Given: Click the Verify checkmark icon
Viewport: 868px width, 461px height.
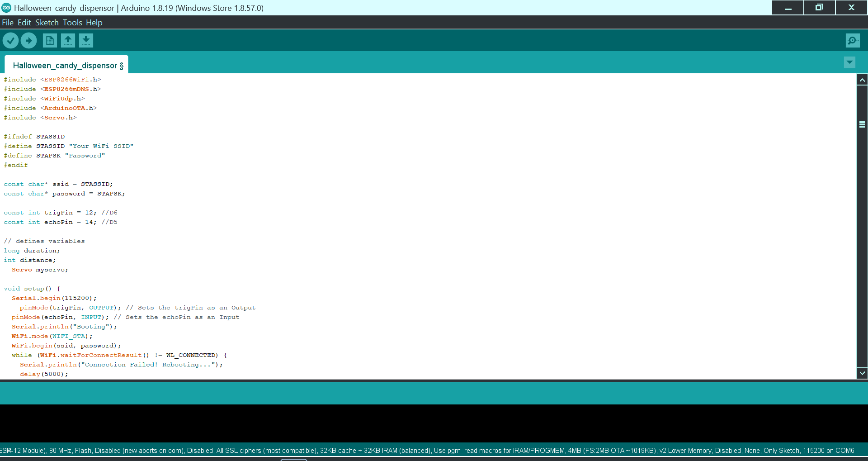Looking at the screenshot, I should click(11, 40).
